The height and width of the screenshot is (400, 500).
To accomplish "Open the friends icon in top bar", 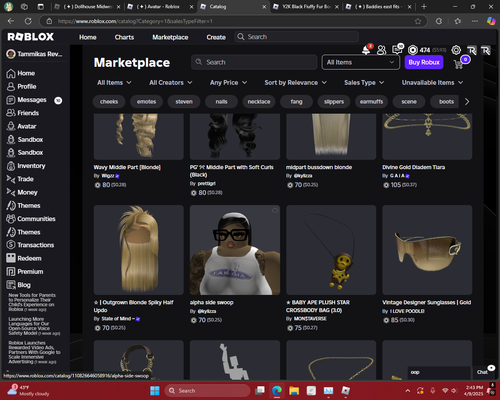I will [x=381, y=50].
